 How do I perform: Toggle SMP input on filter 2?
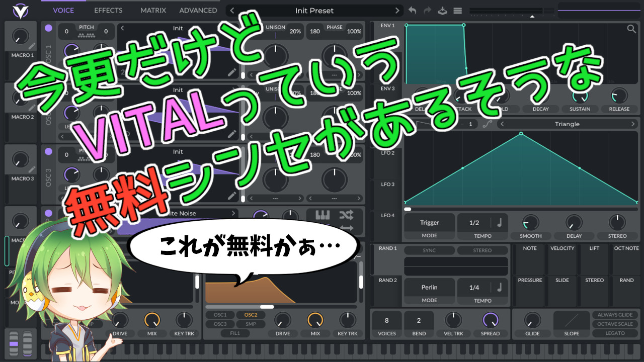[251, 324]
